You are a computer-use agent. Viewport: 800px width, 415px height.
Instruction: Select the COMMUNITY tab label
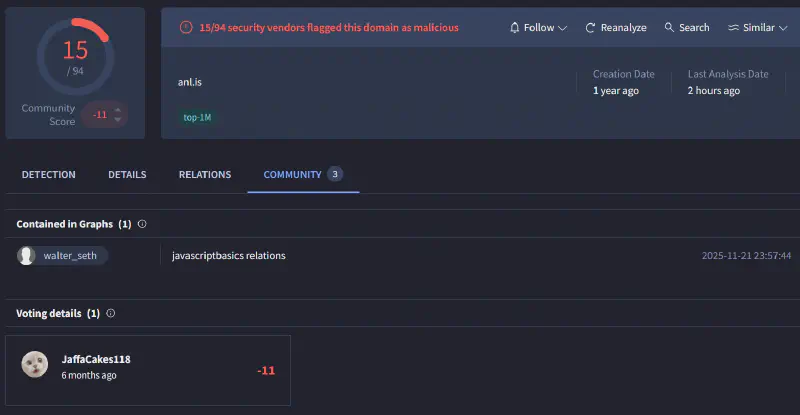(x=292, y=175)
